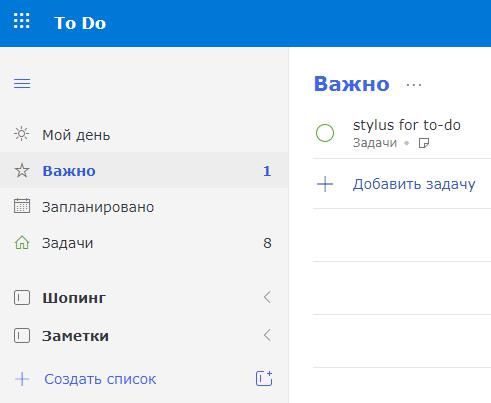Click the group icon beside Заметки
The width and height of the screenshot is (491, 403).
(x=22, y=336)
